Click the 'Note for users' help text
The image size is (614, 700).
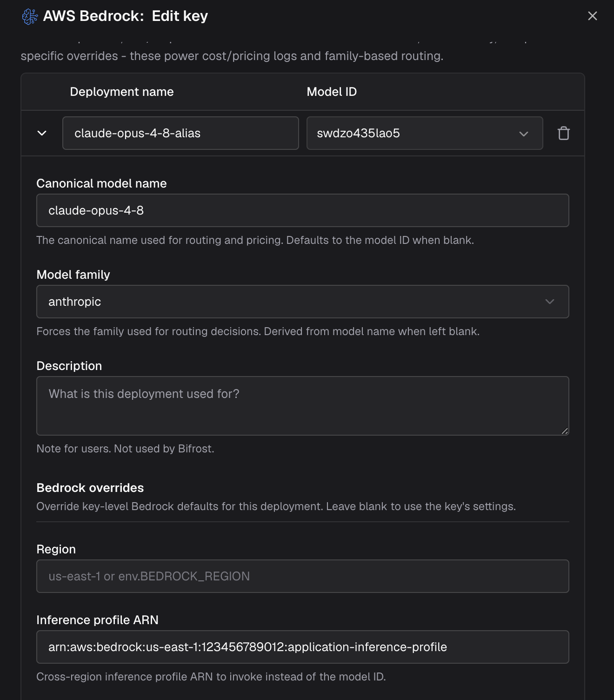(126, 449)
